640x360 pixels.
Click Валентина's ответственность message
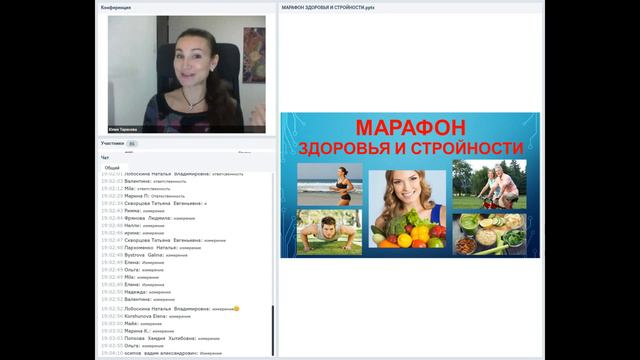(144, 181)
